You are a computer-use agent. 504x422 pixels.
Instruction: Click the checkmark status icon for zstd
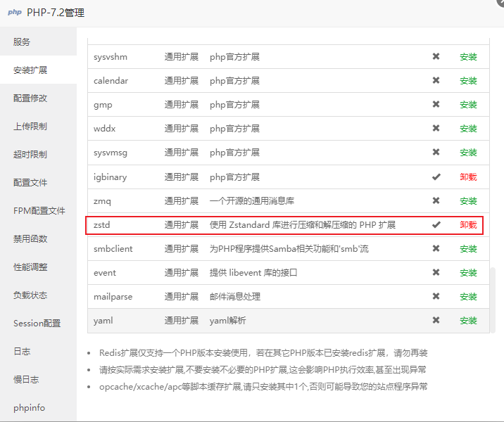[x=436, y=225]
